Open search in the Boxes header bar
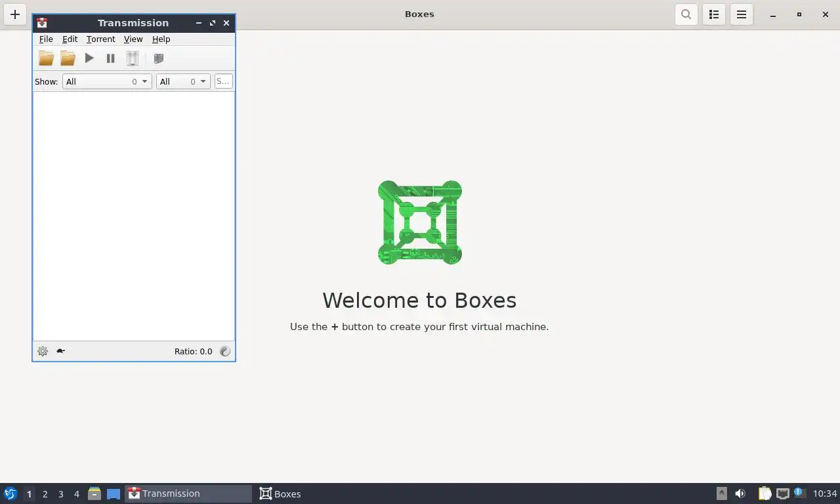The width and height of the screenshot is (840, 504). (686, 14)
